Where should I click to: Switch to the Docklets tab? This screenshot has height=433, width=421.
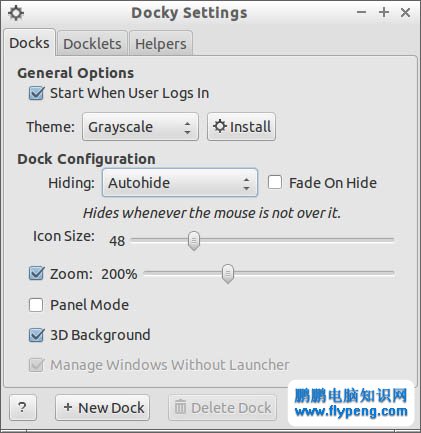pyautogui.click(x=92, y=44)
